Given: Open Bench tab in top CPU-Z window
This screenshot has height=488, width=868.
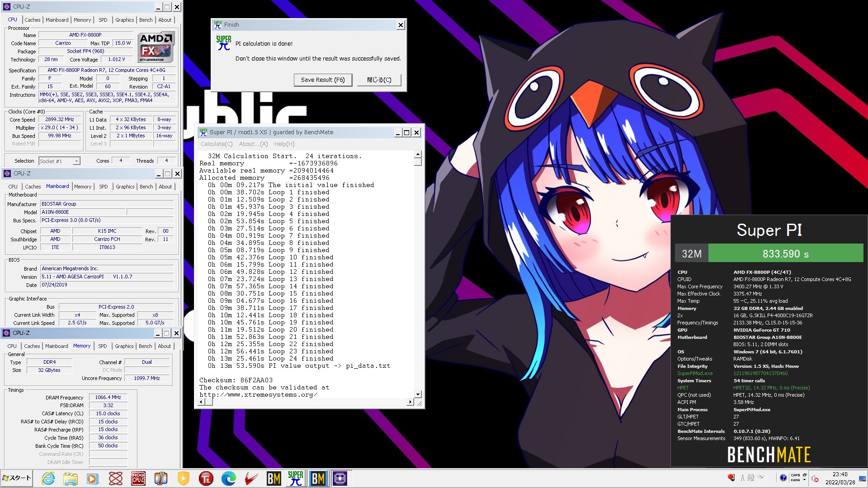Looking at the screenshot, I should 146,20.
